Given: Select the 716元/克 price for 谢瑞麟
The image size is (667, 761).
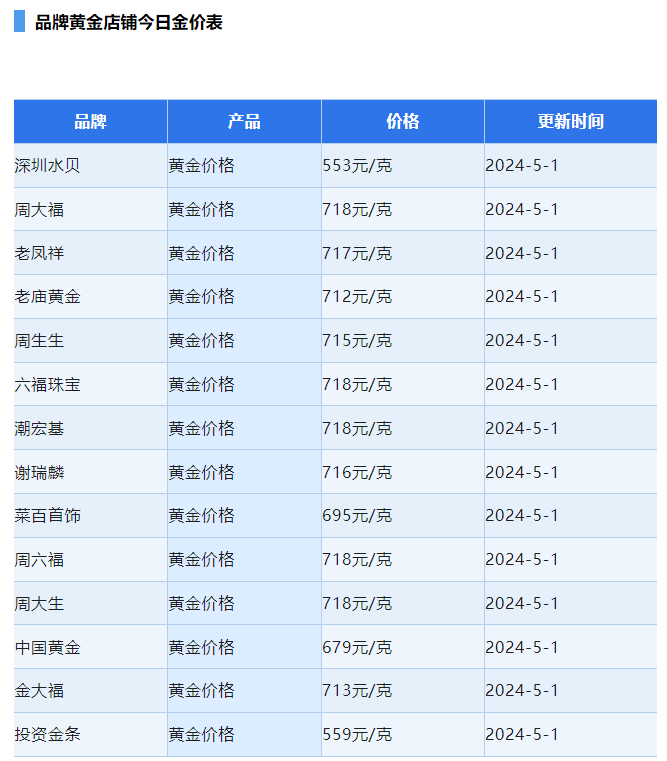Looking at the screenshot, I should pyautogui.click(x=357, y=472).
